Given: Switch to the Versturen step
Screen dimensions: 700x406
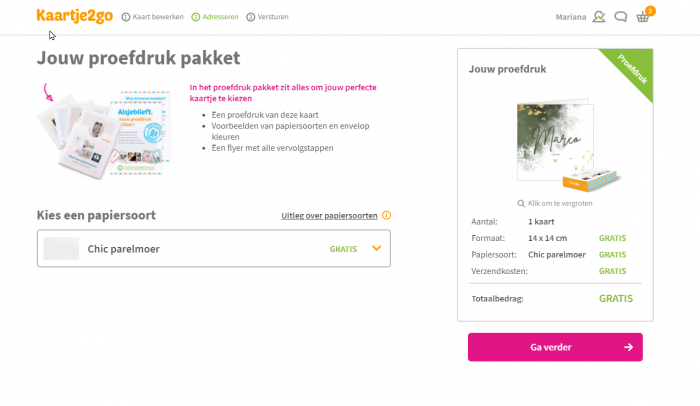Looking at the screenshot, I should click(x=274, y=17).
